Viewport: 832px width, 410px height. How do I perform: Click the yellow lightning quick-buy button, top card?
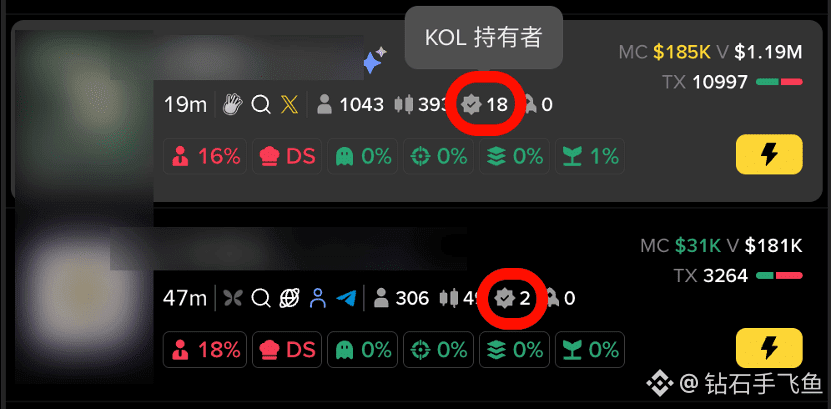769,154
